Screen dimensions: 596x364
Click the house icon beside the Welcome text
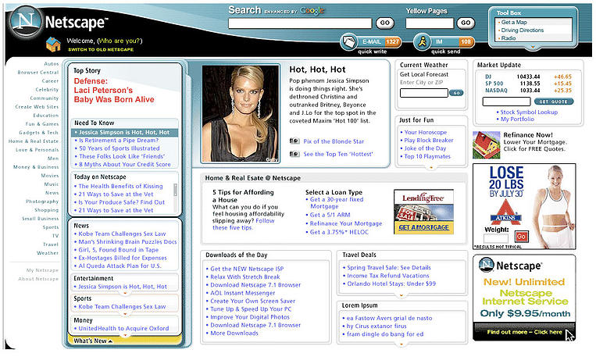[x=53, y=44]
